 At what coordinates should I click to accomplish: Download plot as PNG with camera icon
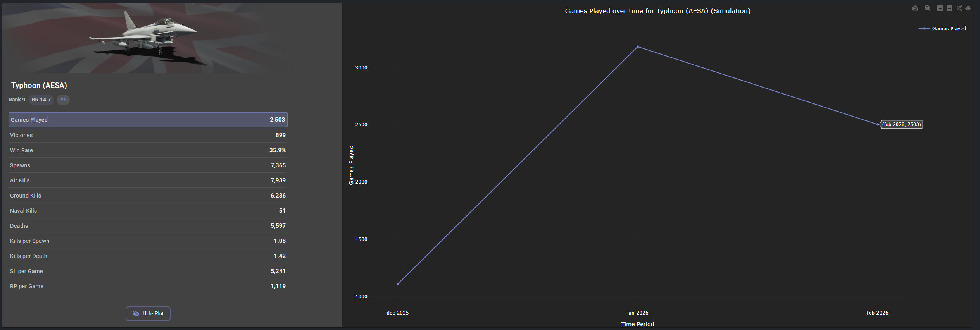pos(915,8)
